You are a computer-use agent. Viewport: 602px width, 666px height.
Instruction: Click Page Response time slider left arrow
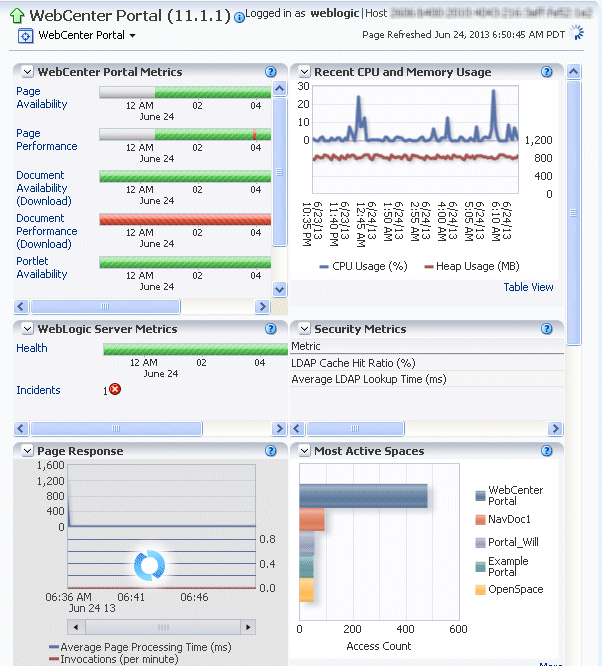[76, 627]
